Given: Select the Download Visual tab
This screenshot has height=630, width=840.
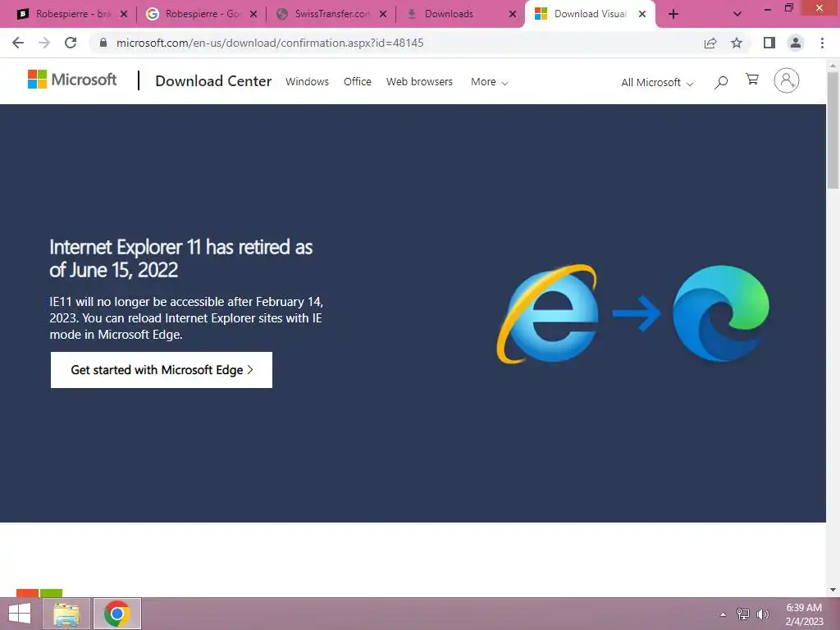Looking at the screenshot, I should tap(588, 14).
